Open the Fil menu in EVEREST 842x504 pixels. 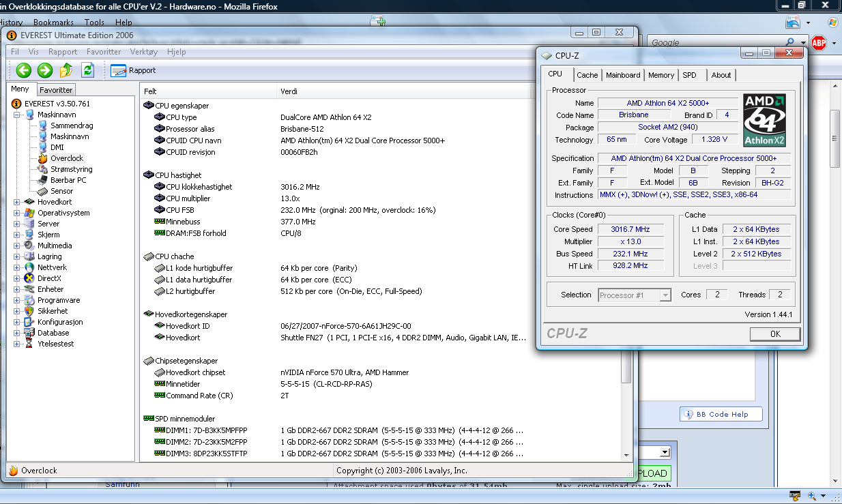pos(15,52)
